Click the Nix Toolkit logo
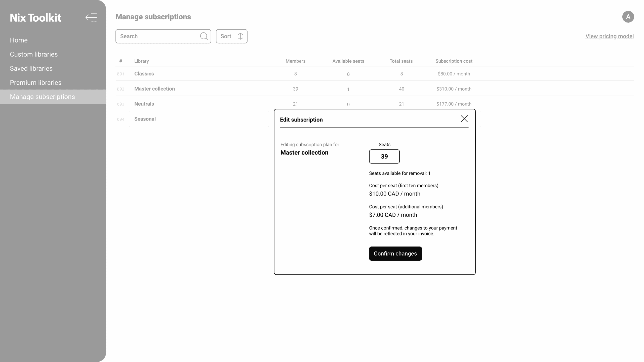The image size is (644, 362). [x=35, y=18]
